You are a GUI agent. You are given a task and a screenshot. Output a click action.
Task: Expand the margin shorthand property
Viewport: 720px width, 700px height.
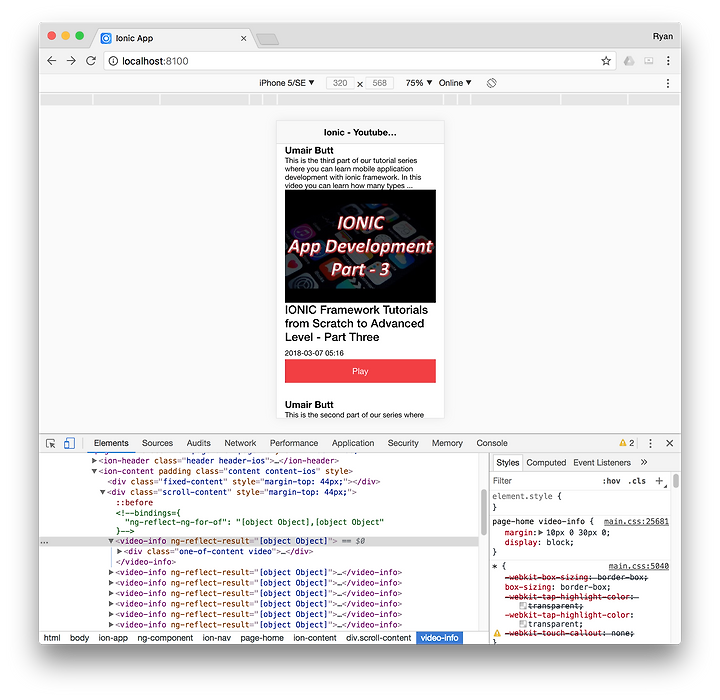coord(541,533)
